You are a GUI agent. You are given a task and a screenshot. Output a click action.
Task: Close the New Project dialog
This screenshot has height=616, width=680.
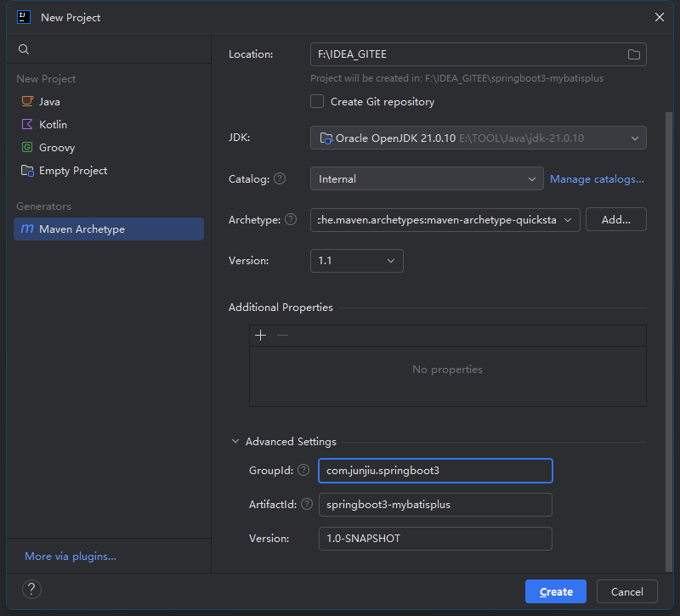click(x=660, y=17)
